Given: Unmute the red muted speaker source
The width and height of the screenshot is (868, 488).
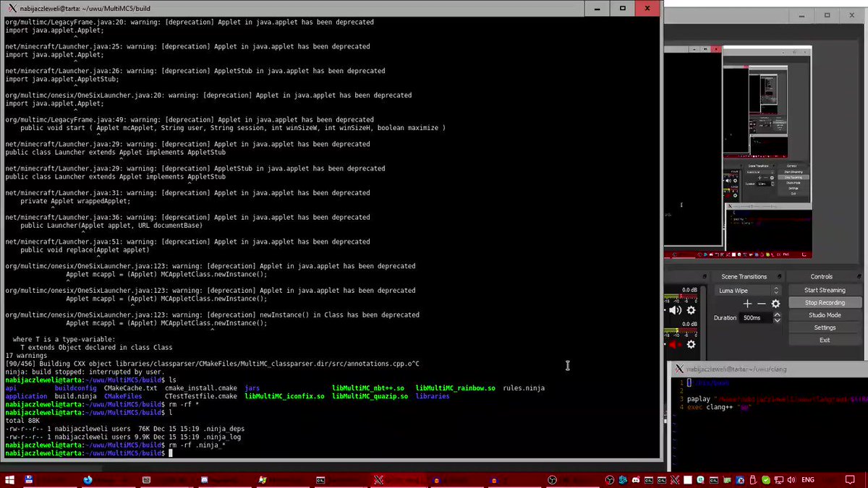Looking at the screenshot, I should [x=675, y=346].
